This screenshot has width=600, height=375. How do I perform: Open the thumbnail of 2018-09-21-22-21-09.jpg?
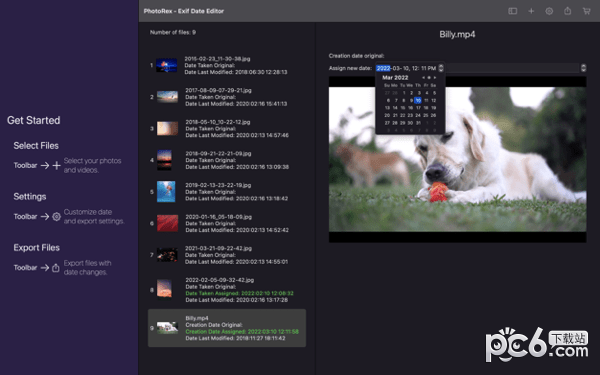164,160
